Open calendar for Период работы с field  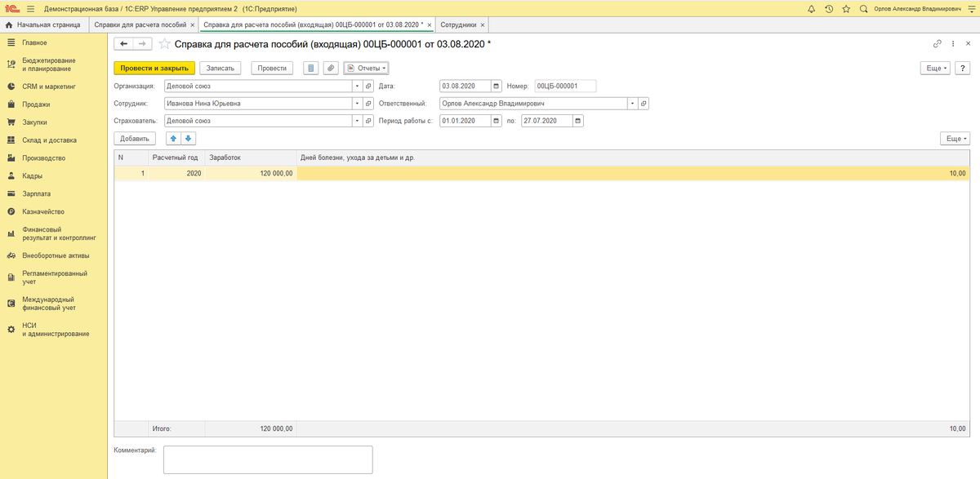497,121
